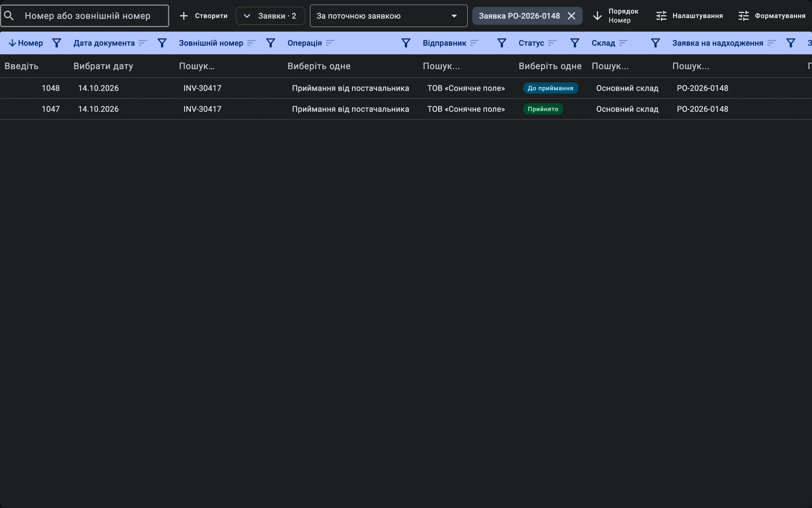Sort by the 'Номер' column header

point(26,43)
